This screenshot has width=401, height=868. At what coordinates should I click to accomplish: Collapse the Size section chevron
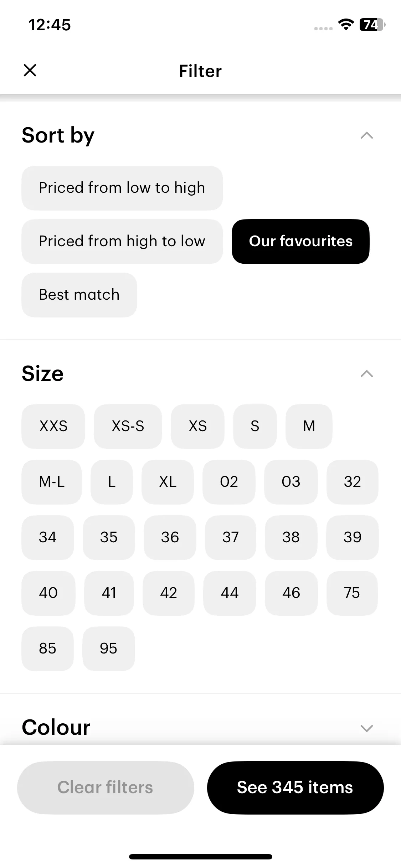367,374
